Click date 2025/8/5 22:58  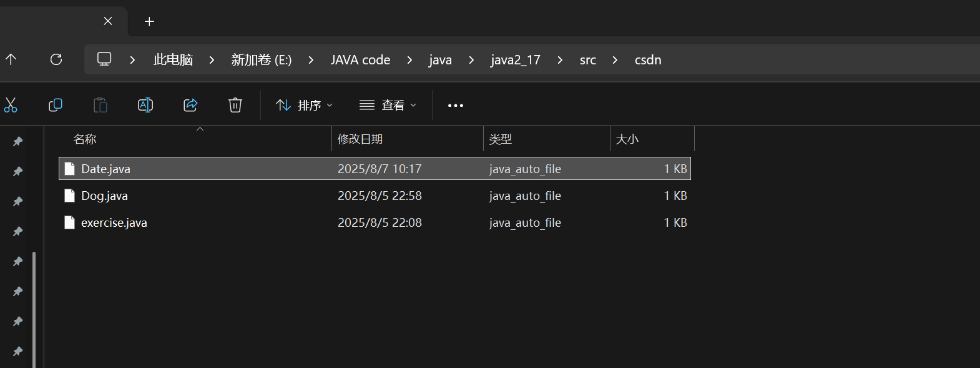click(x=380, y=196)
